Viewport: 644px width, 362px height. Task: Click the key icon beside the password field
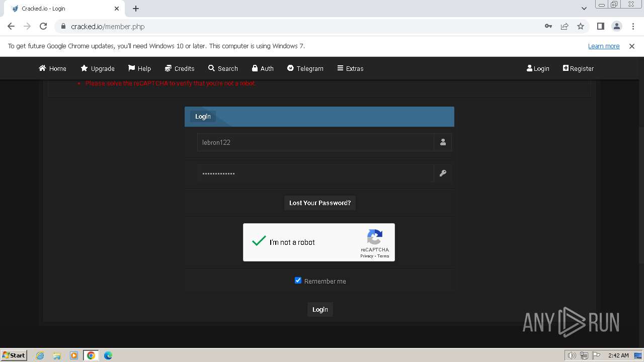click(443, 173)
